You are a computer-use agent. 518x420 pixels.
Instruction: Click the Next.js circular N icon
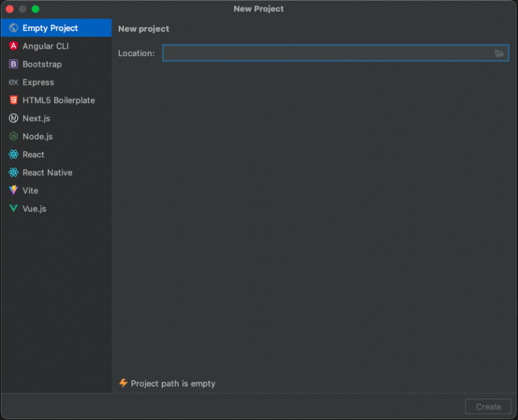coord(13,119)
